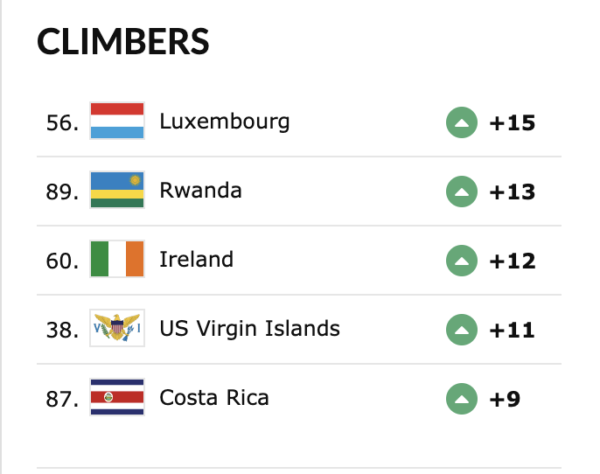Select the Costa Rica country name
The width and height of the screenshot is (600, 474).
(214, 397)
